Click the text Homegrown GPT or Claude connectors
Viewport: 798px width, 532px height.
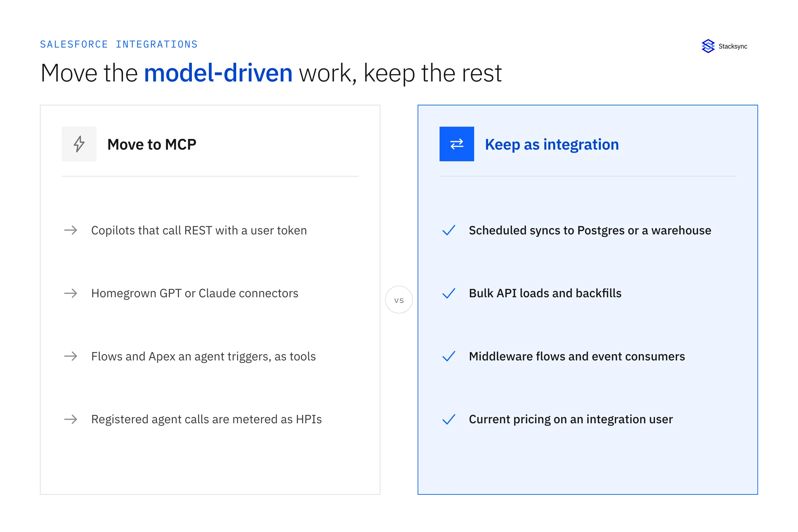click(195, 293)
